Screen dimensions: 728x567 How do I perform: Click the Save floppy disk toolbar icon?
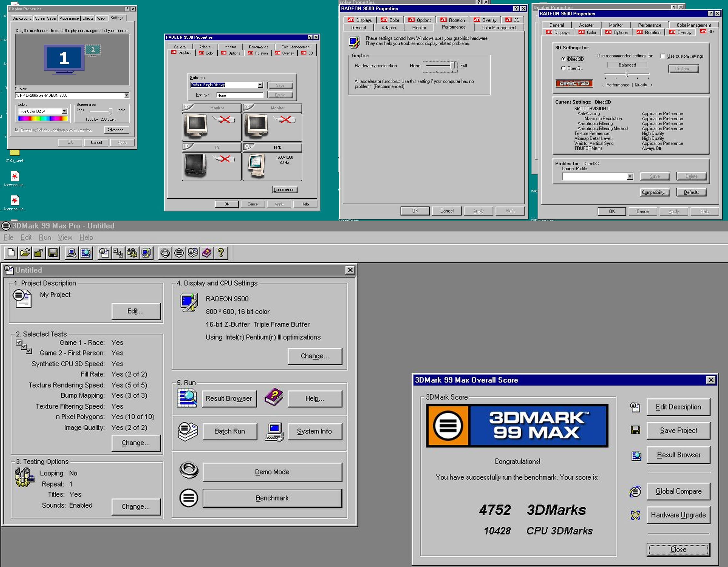(53, 253)
